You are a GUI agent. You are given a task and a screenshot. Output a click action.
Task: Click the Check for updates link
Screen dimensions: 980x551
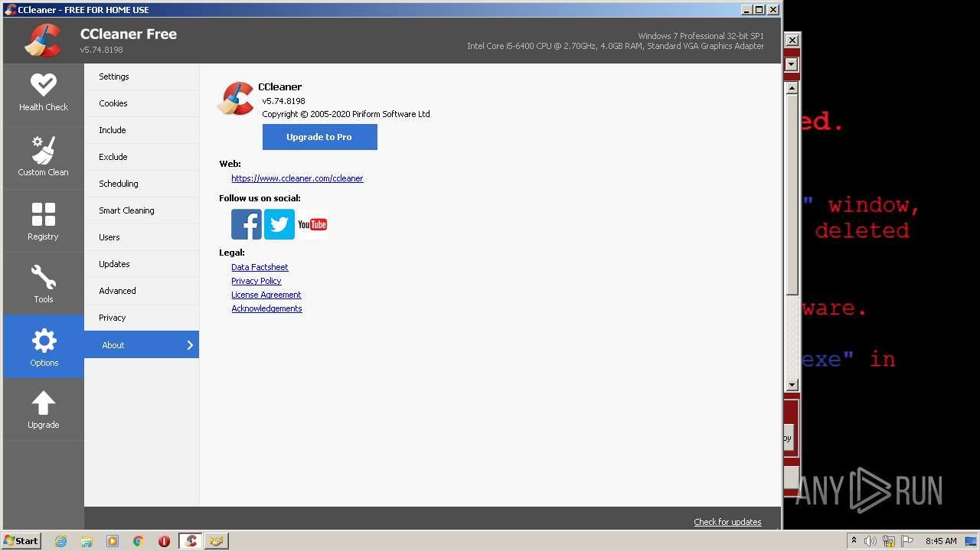pos(727,522)
